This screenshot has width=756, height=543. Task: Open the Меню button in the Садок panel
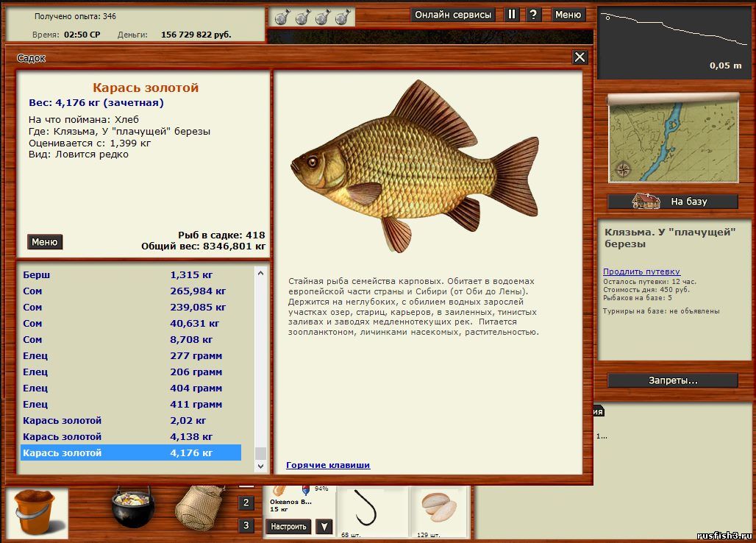(44, 241)
